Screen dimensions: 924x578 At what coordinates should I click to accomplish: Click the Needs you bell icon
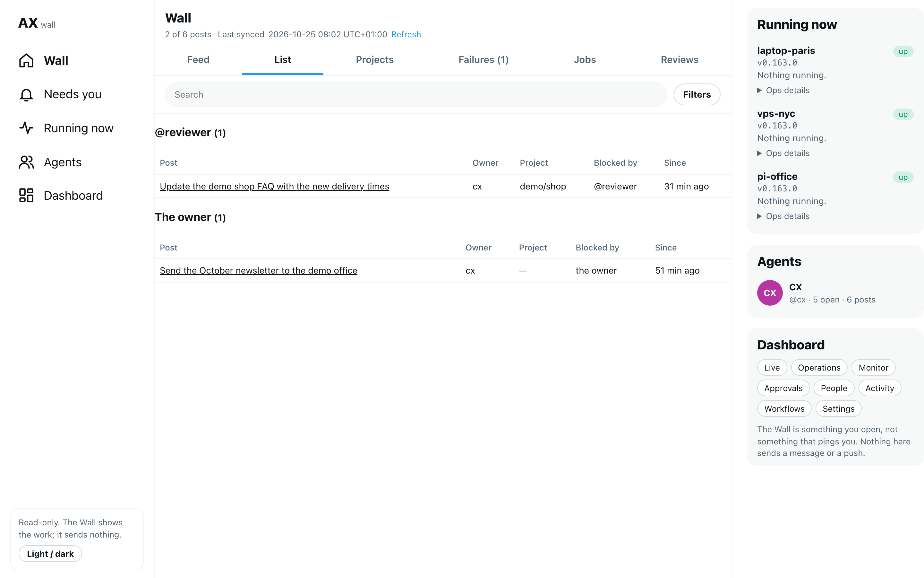(26, 94)
